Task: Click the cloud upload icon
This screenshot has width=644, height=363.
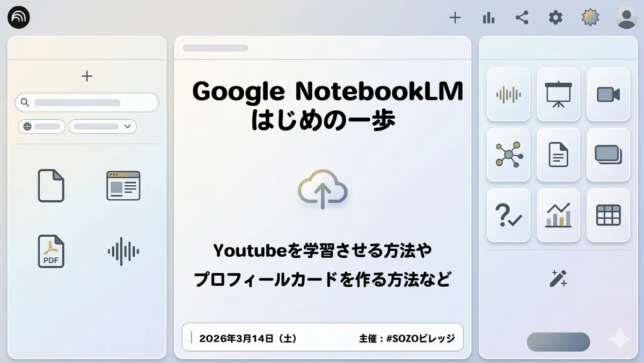Action: click(323, 189)
